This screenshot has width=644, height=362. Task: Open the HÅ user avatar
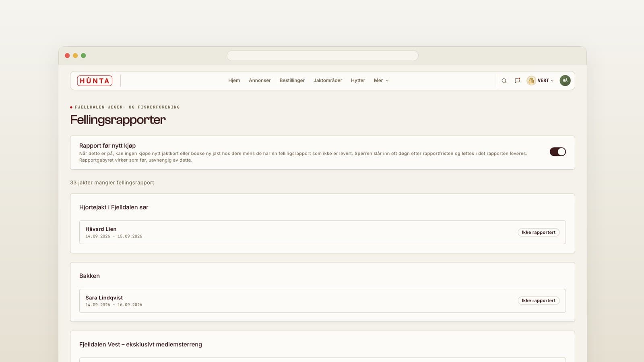point(565,80)
